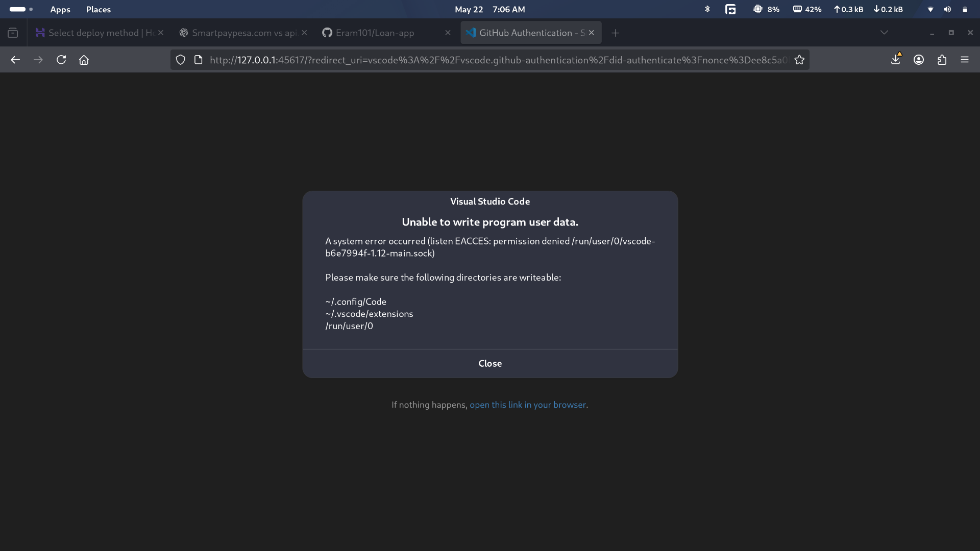Bookmark this page with the star

tap(799, 60)
